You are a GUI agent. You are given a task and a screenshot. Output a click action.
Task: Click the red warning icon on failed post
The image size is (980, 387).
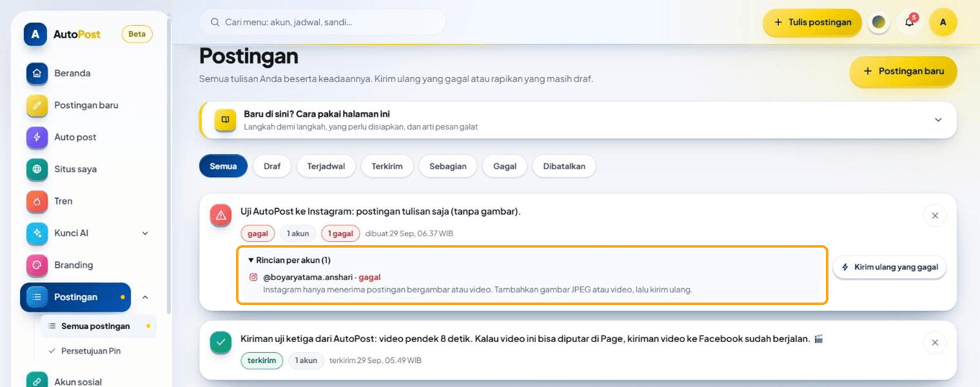(221, 215)
